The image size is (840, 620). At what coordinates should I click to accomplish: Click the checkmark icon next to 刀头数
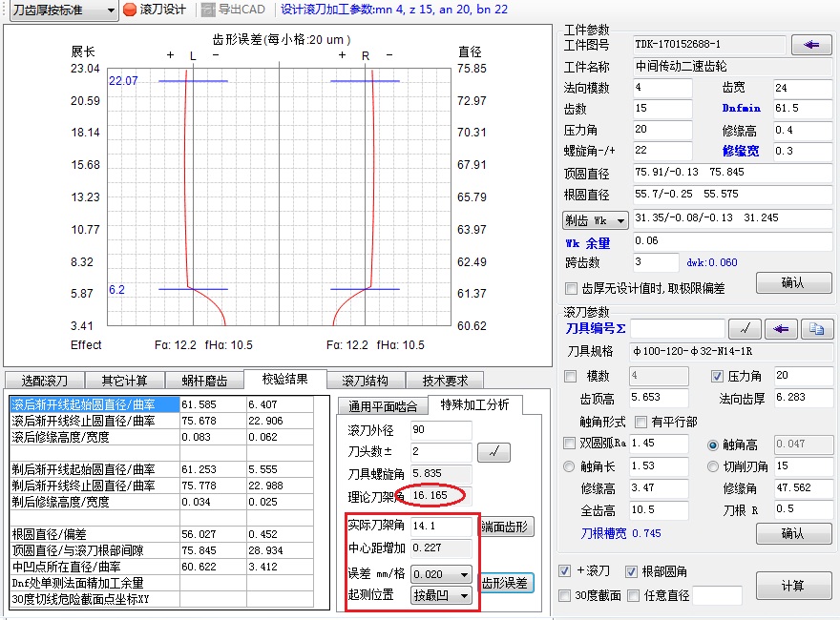click(x=493, y=452)
